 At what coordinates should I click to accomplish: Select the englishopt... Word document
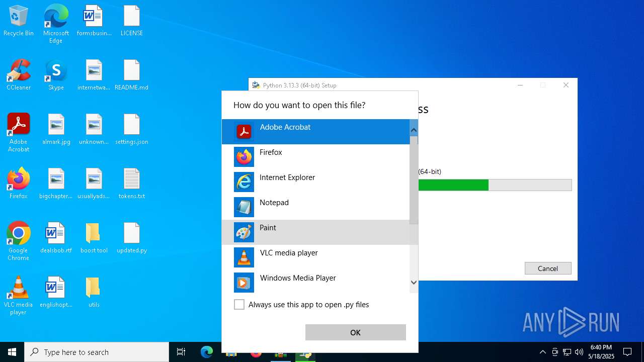(x=56, y=293)
